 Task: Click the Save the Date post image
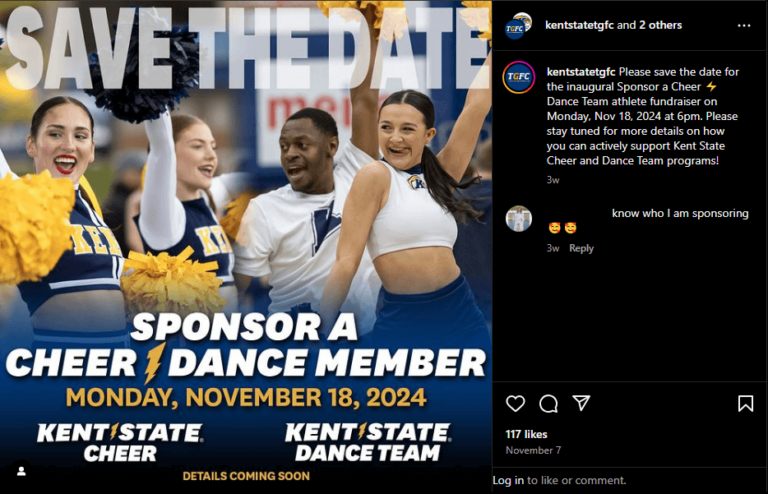click(x=246, y=247)
